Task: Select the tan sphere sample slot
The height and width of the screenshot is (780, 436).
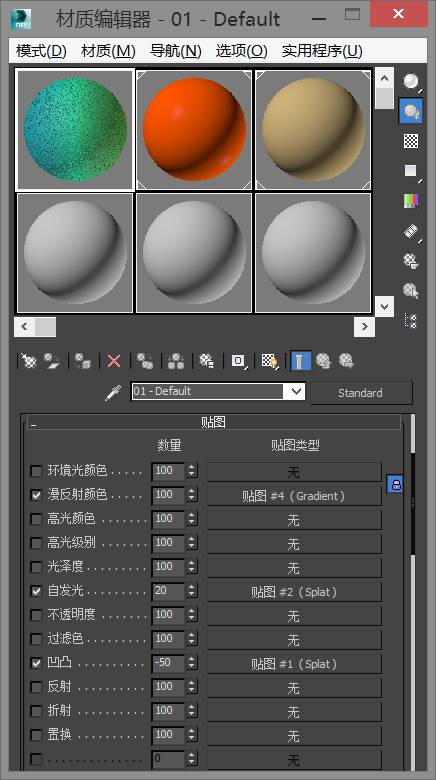Action: click(313, 130)
